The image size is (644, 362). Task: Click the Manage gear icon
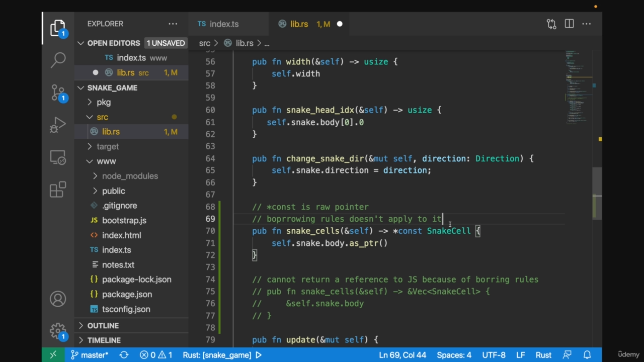[x=58, y=331]
